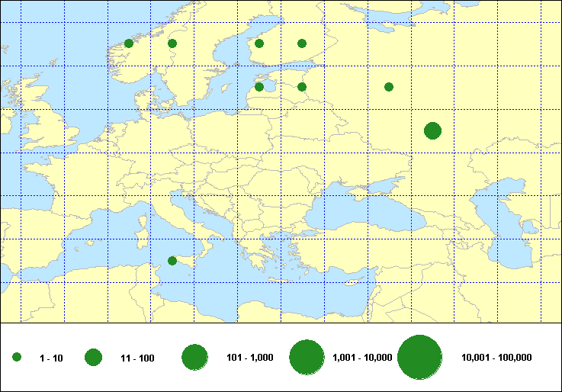Click the smallest legend circle for 1 - 10

pos(17,358)
